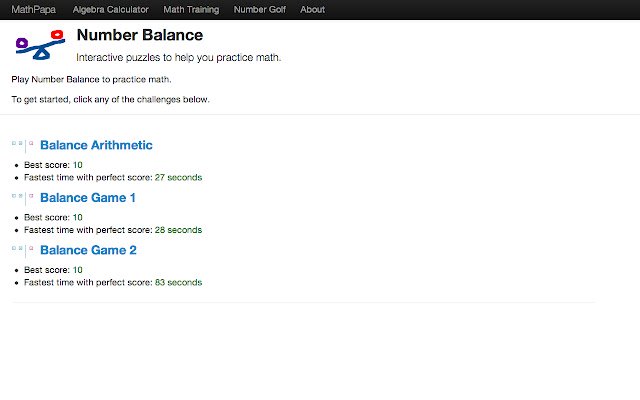This screenshot has width=640, height=400.
Task: Open Math Training from the navbar
Action: [x=191, y=9]
